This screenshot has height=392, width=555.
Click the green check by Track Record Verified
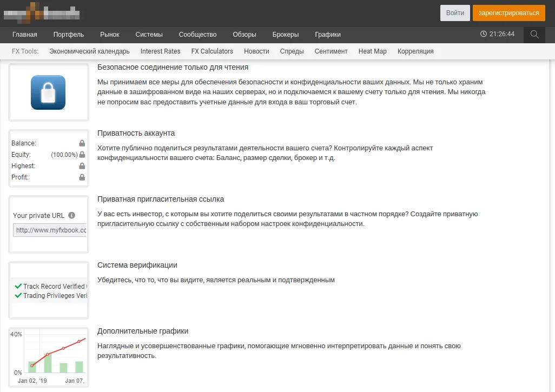[x=18, y=286]
